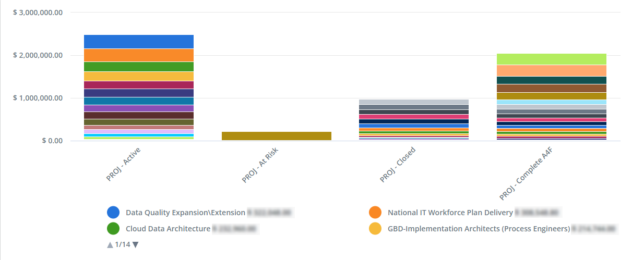The width and height of the screenshot is (644, 260).
Task: Toggle Data Quality Expansion\Extension series label
Action: pyautogui.click(x=185, y=213)
